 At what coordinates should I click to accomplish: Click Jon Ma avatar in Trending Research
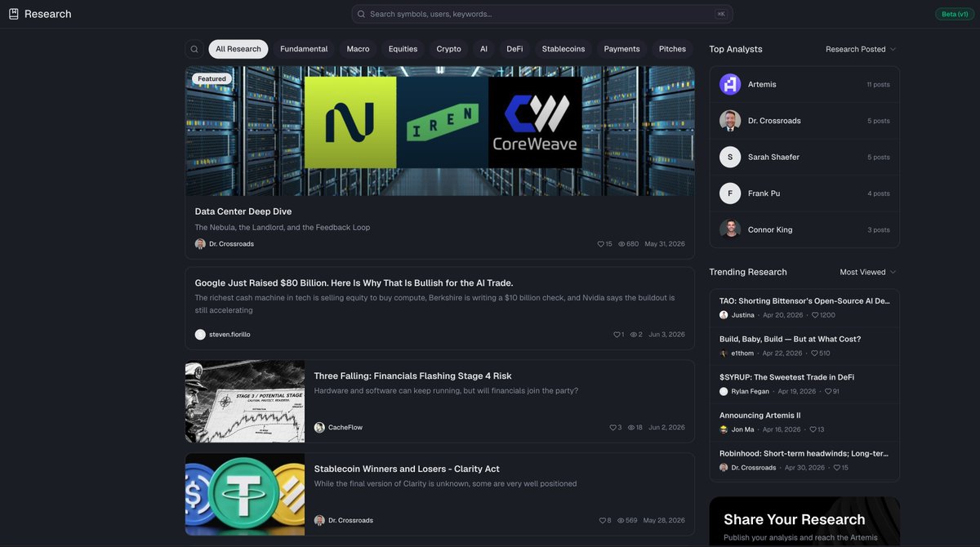click(724, 429)
